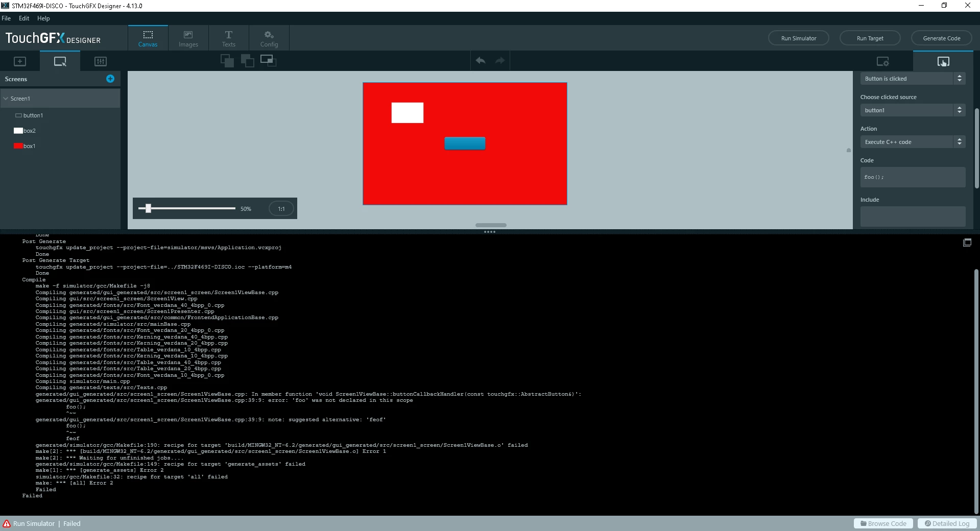Click the log panel vertical scrollbar
Image resolution: width=980 pixels, height=531 pixels.
(x=976, y=391)
